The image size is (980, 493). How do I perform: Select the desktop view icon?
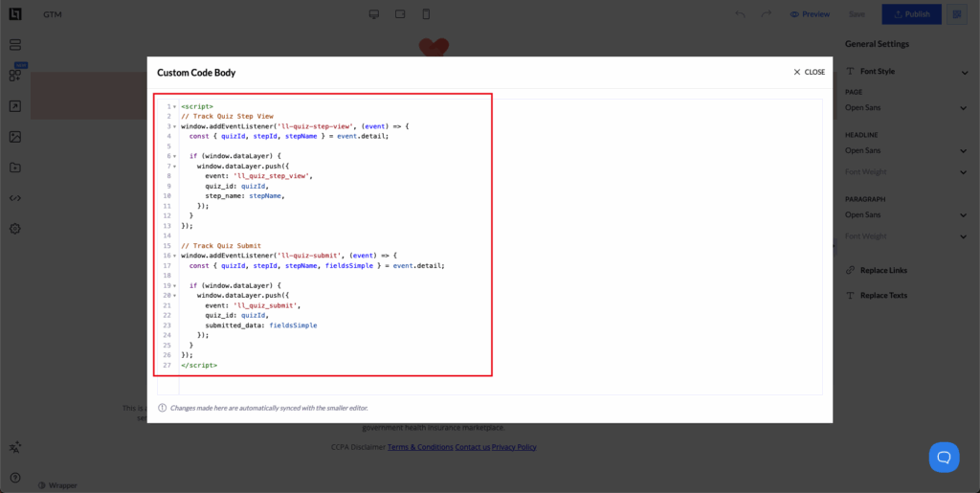coord(374,14)
